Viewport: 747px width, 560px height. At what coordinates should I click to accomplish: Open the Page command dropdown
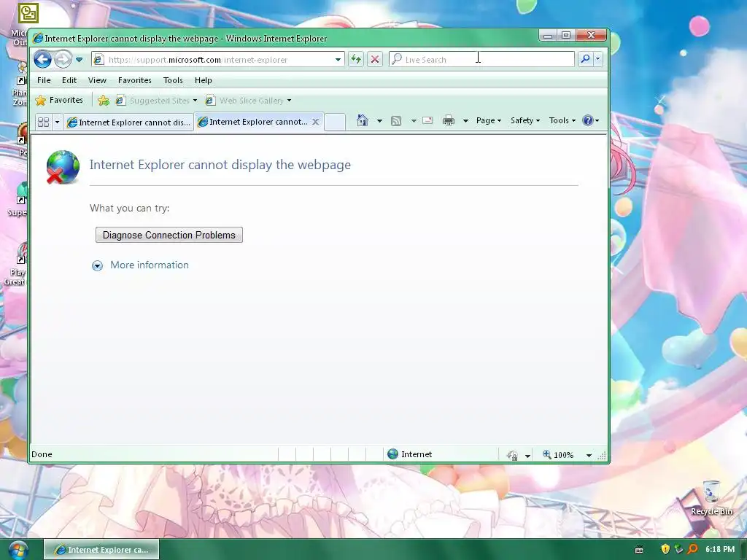pos(489,120)
